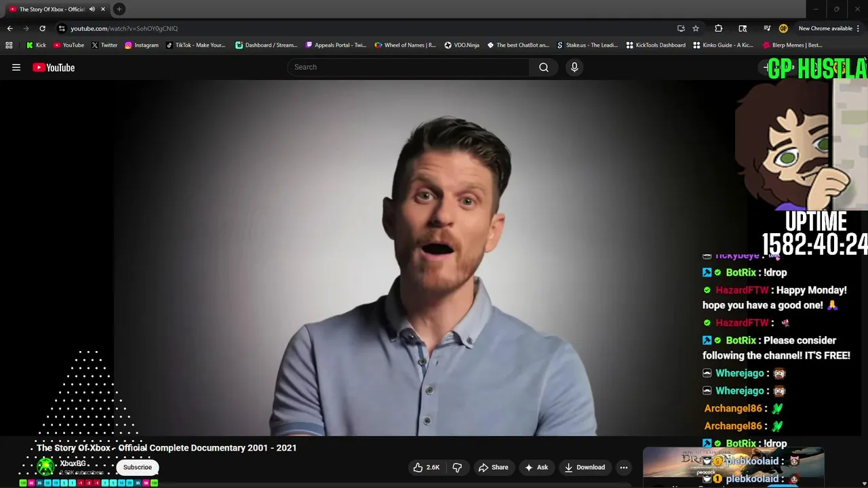Click BotRix follow the channel message
The image size is (868, 488).
[776, 348]
